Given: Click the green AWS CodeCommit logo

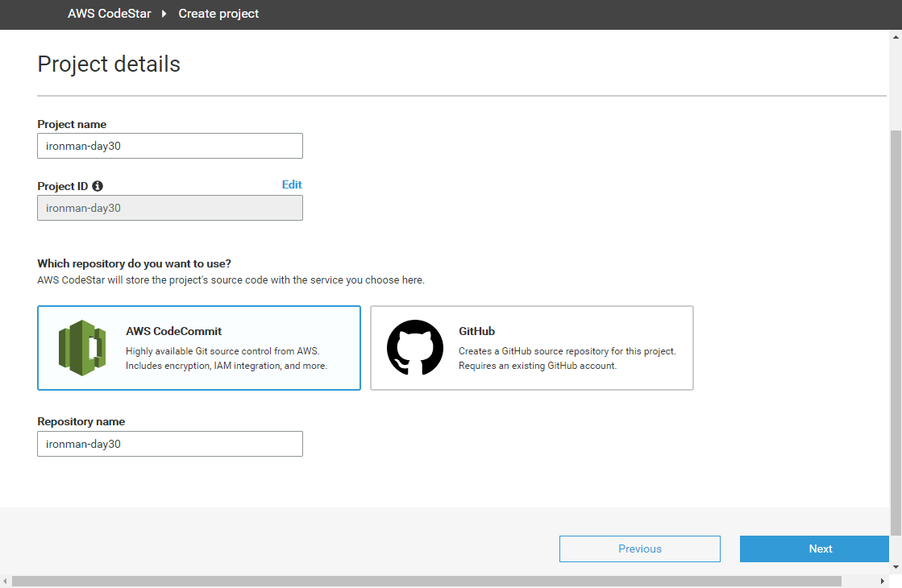Looking at the screenshot, I should pos(82,348).
